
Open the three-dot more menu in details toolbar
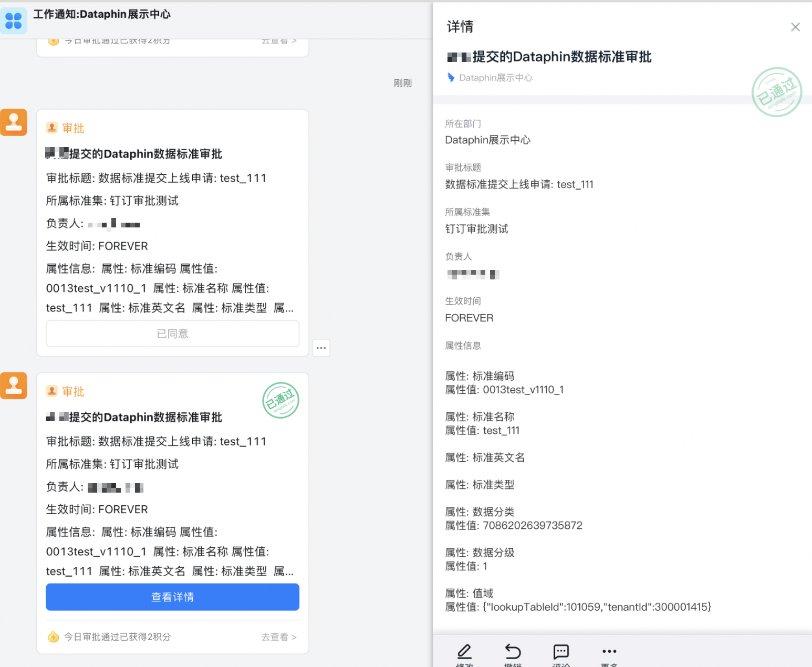[609, 651]
